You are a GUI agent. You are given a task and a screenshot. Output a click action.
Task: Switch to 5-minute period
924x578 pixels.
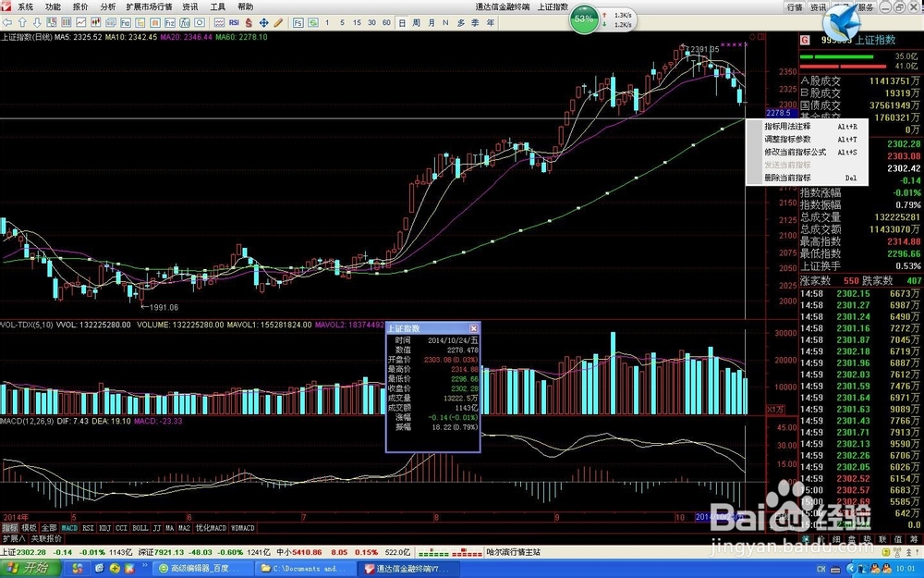coord(342,22)
